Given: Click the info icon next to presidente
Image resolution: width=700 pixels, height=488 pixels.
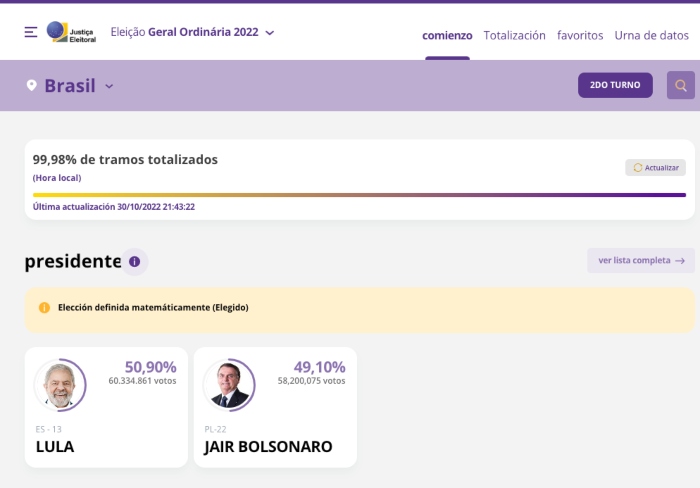Looking at the screenshot, I should click(x=135, y=262).
